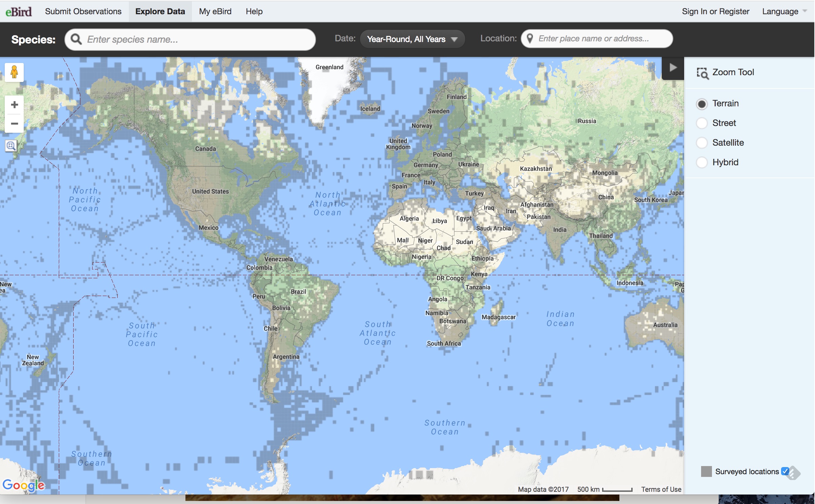Click the map zoom-box magnifier icon
Image resolution: width=815 pixels, height=504 pixels.
coord(11,146)
